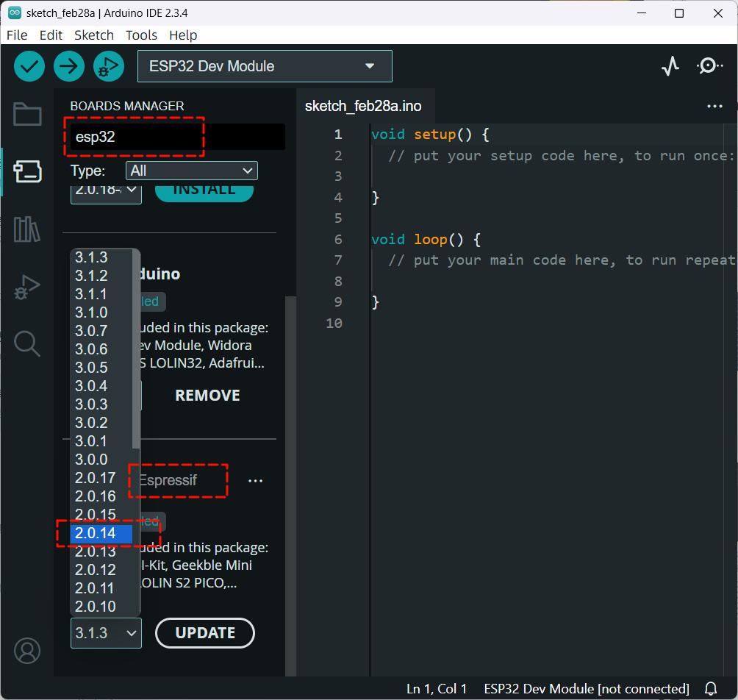Viewport: 738px width, 700px height.
Task: Open the Edit menu
Action: [x=51, y=35]
